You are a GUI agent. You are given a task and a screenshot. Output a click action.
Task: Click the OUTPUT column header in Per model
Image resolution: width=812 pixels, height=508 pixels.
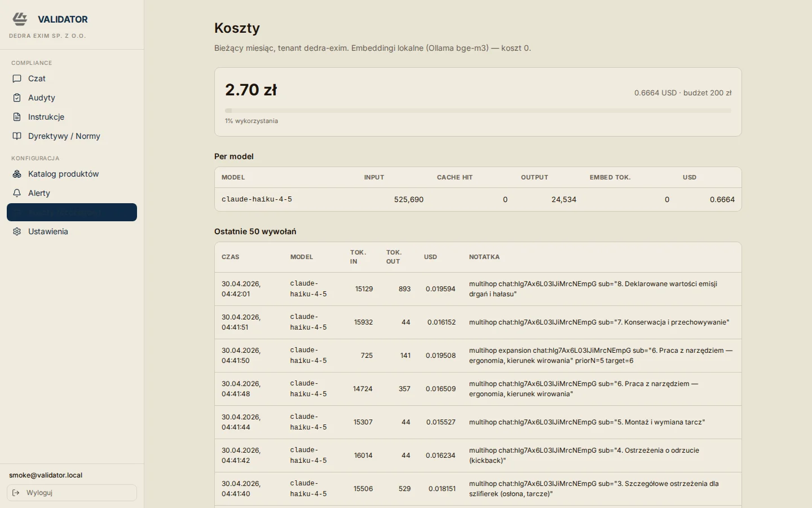pos(534,177)
